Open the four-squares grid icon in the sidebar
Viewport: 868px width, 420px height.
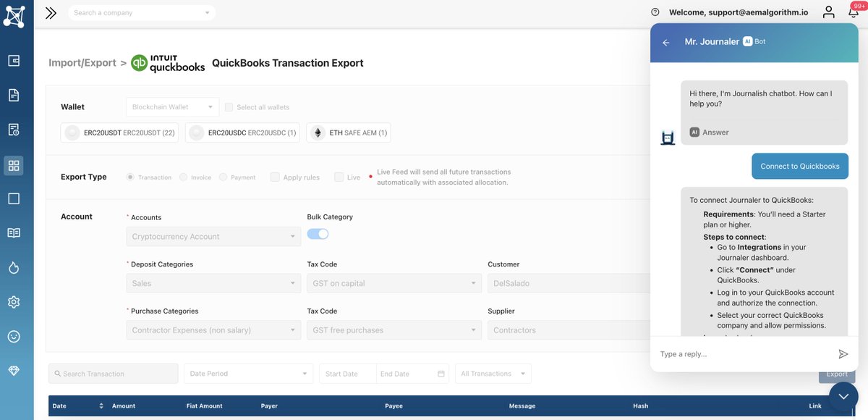pos(14,165)
